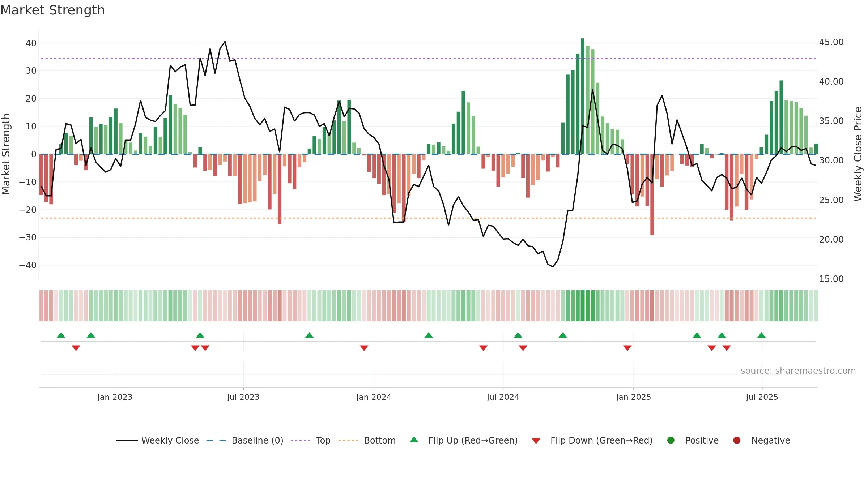Click the 45.00 price axis value
Screen dimensions: 868x488
831,42
